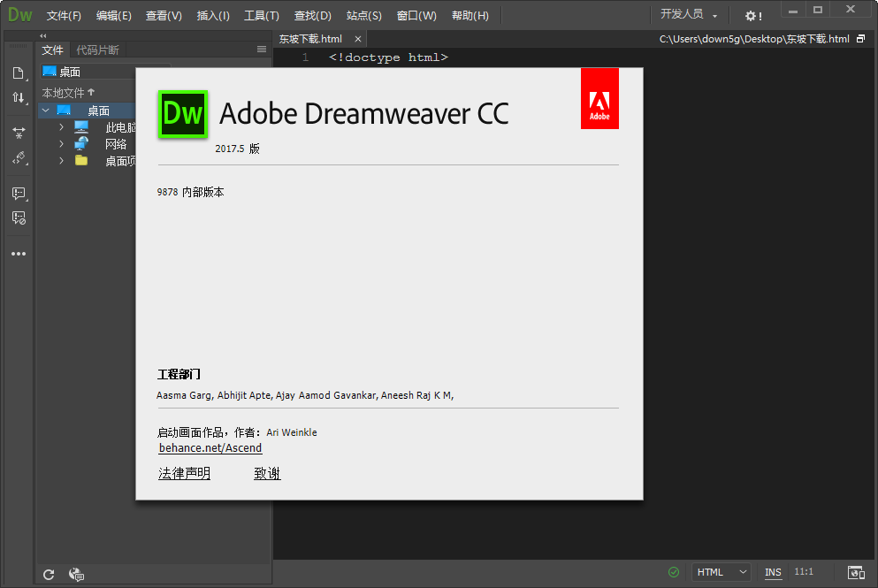Select the 东坡下载.html document tab
This screenshot has height=588, width=878.
click(x=310, y=39)
